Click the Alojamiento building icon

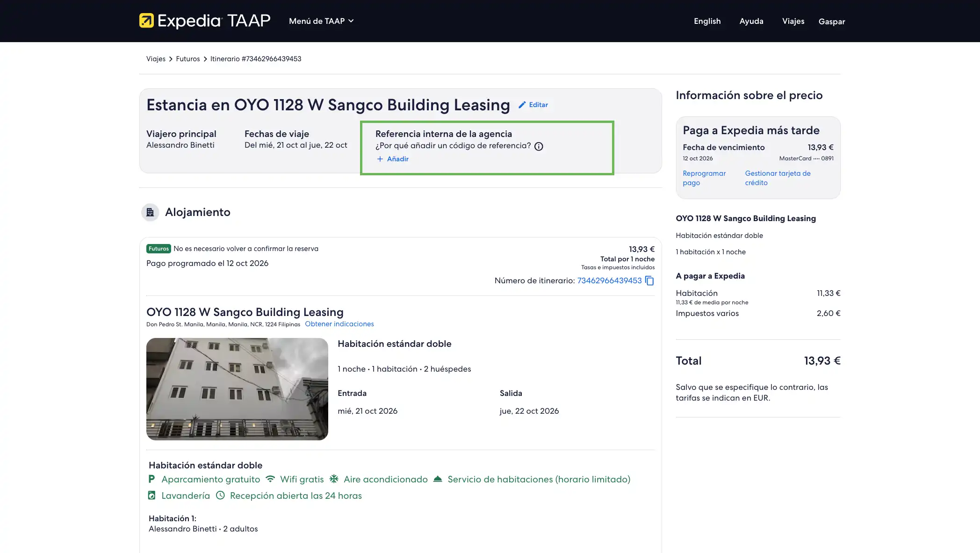click(x=150, y=212)
